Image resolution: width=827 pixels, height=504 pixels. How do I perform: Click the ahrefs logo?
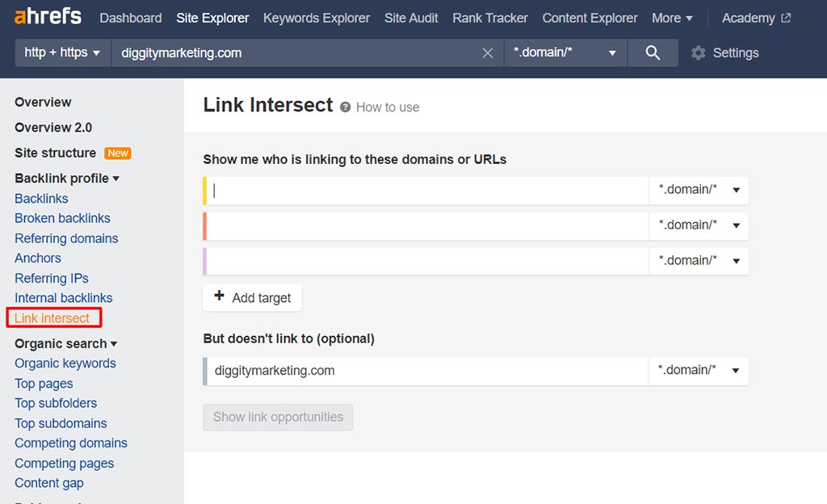pos(49,18)
